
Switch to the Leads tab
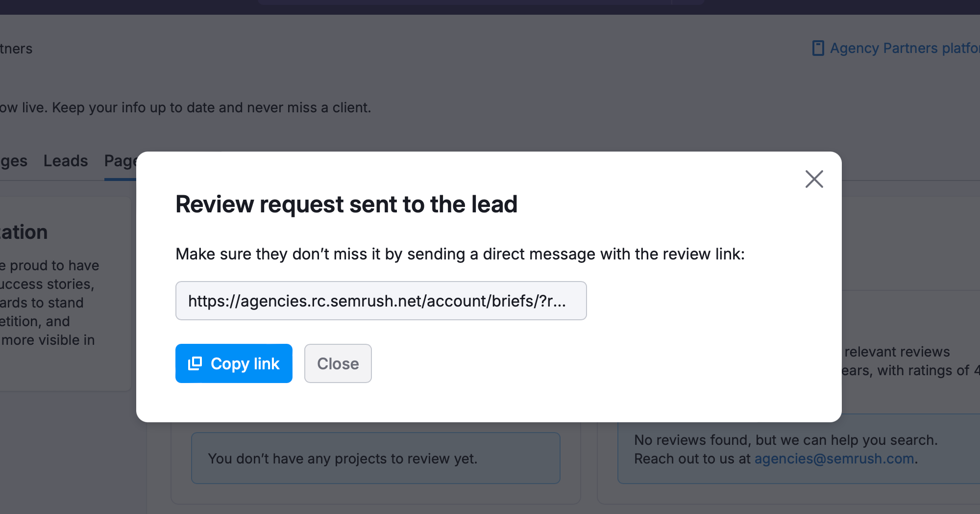pyautogui.click(x=66, y=161)
